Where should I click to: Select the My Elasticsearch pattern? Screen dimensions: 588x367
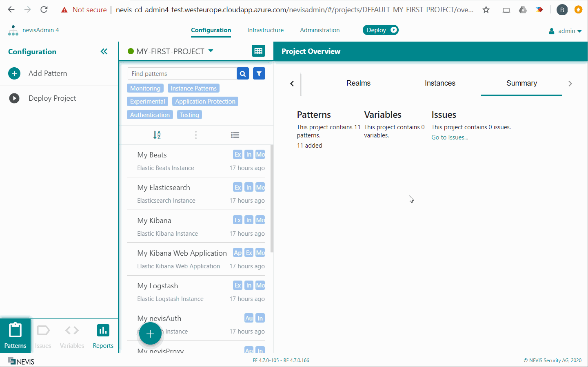[196, 194]
